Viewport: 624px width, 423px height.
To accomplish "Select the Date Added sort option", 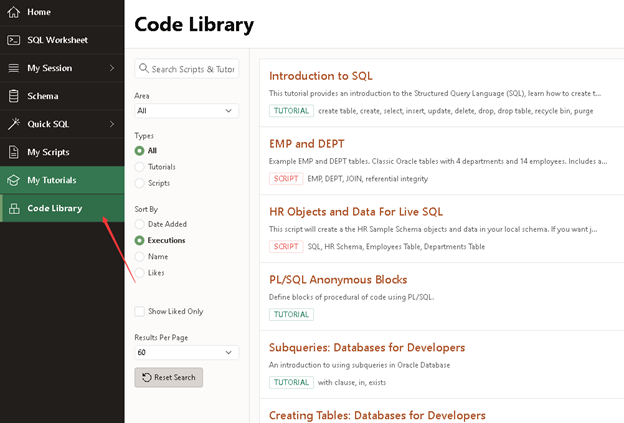I will pyautogui.click(x=139, y=224).
